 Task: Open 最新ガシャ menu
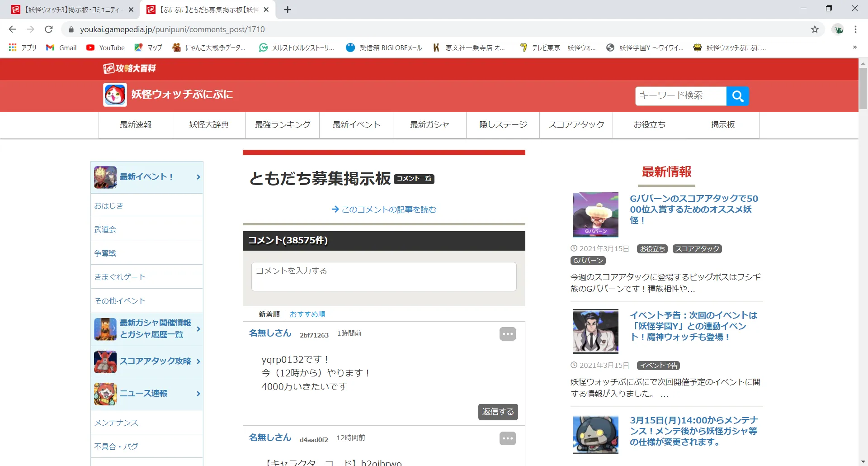coord(429,125)
